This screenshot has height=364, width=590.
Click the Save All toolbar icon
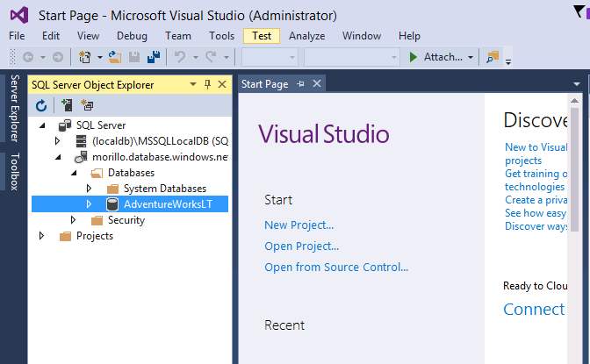coord(153,57)
